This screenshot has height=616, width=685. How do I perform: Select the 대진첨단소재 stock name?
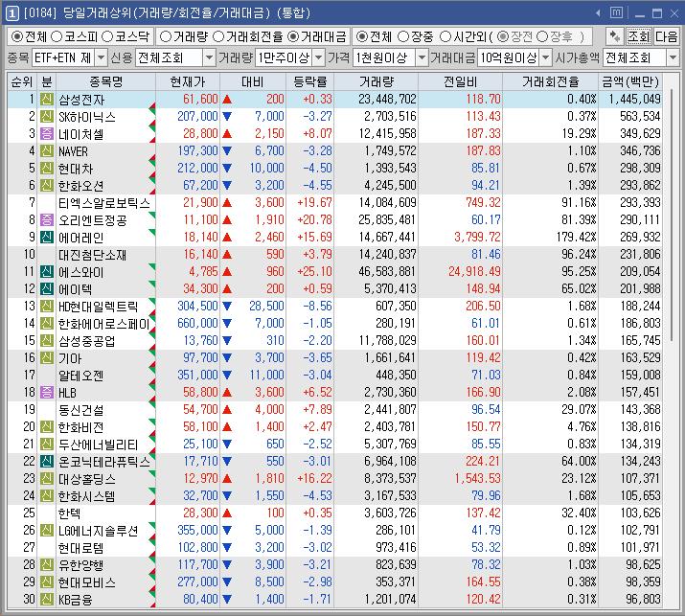point(92,255)
